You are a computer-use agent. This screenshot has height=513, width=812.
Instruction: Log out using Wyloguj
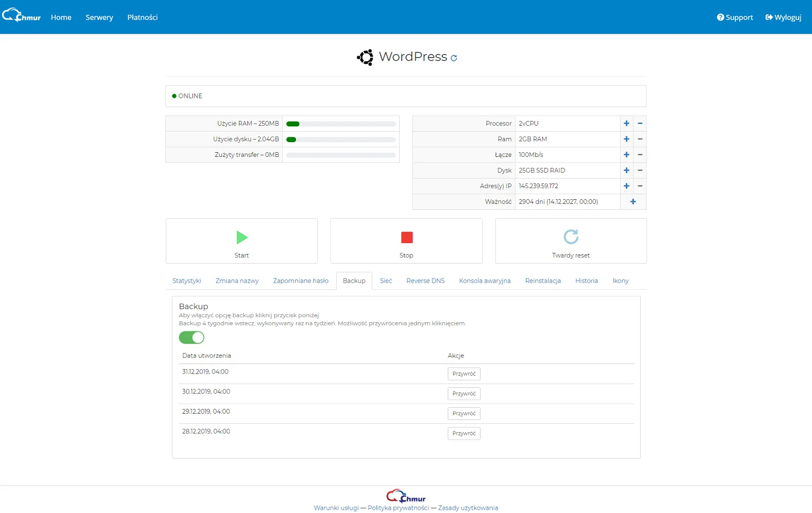(x=783, y=17)
